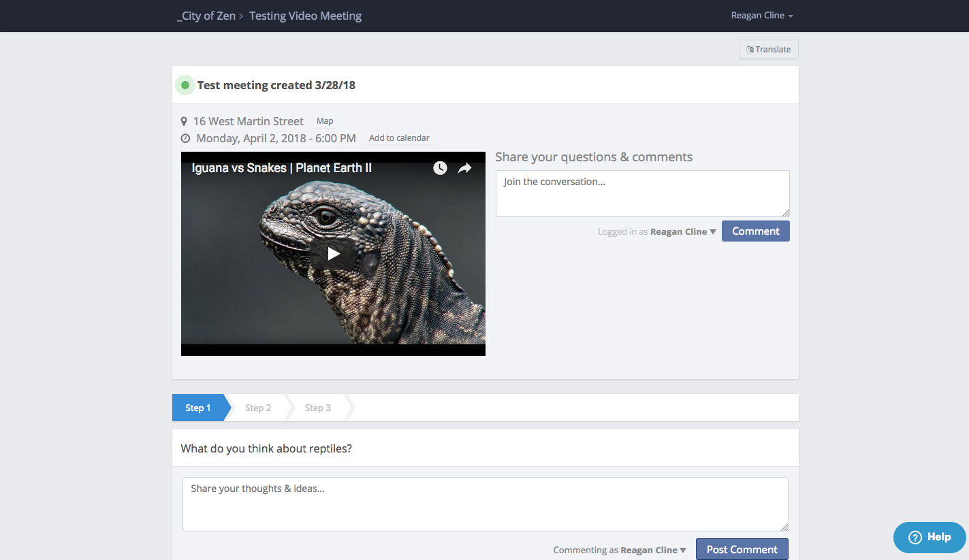Screen dimensions: 969x560
Task: Play the Iguana vs Snakes video
Action: click(x=333, y=254)
